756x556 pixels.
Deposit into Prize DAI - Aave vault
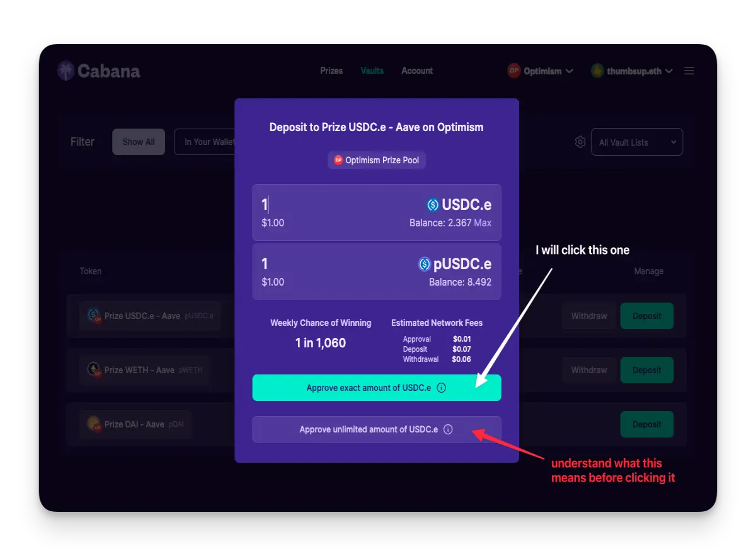(647, 424)
